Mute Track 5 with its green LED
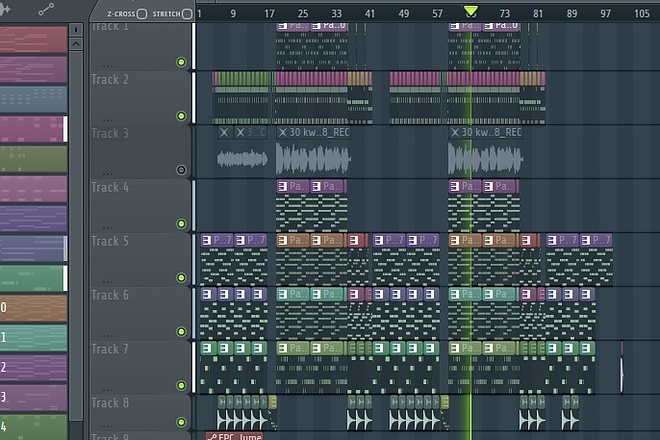 [x=181, y=277]
